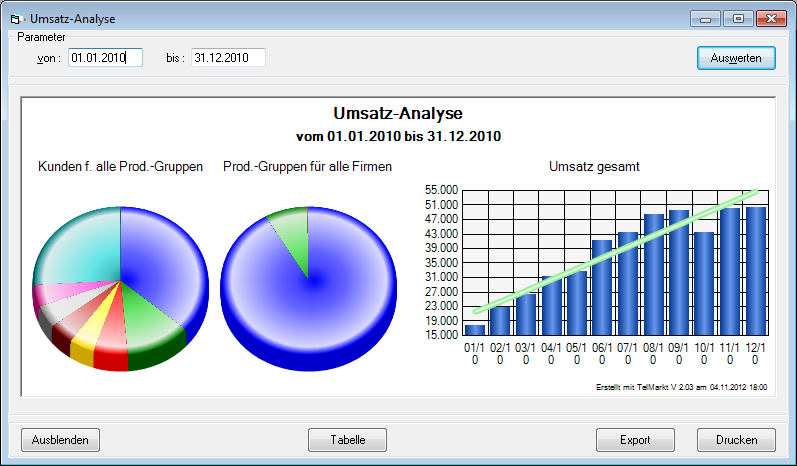Click the Ausblenden button

[x=60, y=439]
